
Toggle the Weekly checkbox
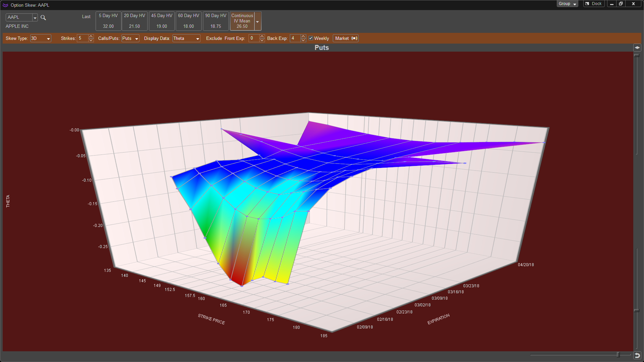(311, 38)
